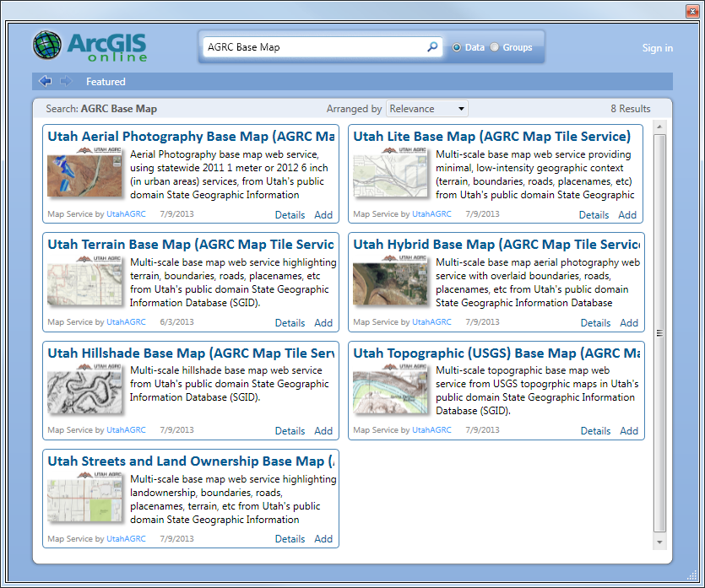Add the Utah Hillshade Base Map
705x588 pixels.
coord(323,431)
